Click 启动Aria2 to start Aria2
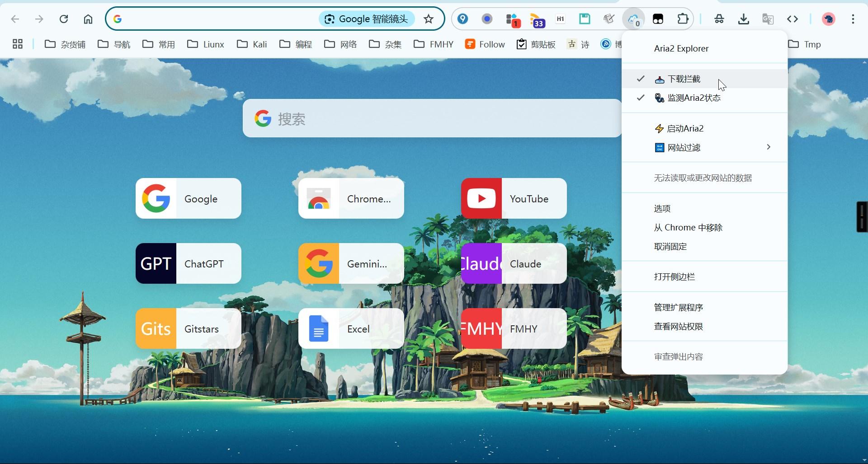This screenshot has width=868, height=464. (x=684, y=128)
